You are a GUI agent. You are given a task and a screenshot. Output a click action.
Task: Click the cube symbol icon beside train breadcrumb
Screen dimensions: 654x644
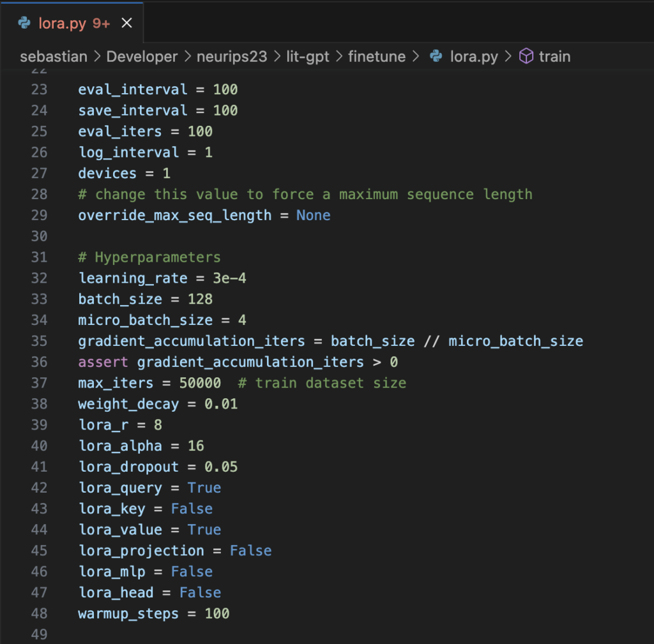click(526, 56)
